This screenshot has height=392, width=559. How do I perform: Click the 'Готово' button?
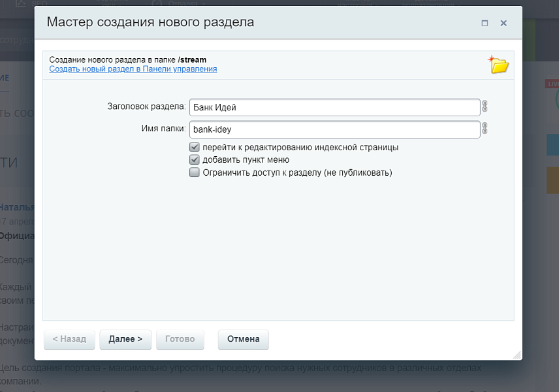180,339
